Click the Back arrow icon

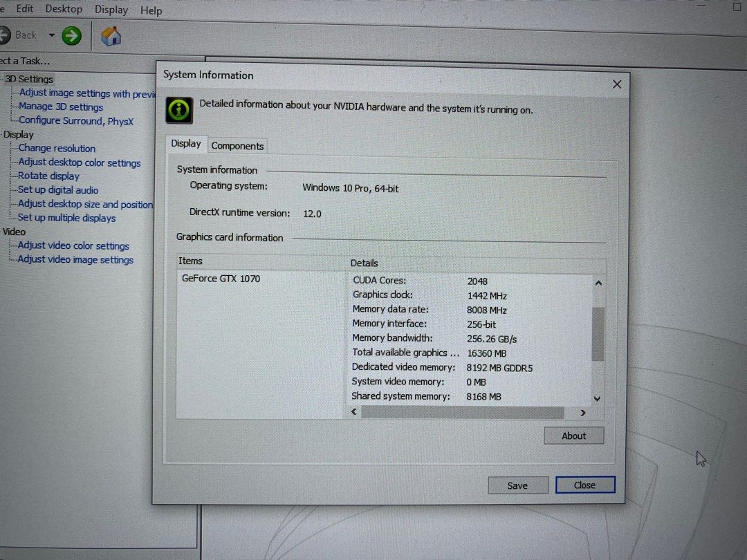3,35
